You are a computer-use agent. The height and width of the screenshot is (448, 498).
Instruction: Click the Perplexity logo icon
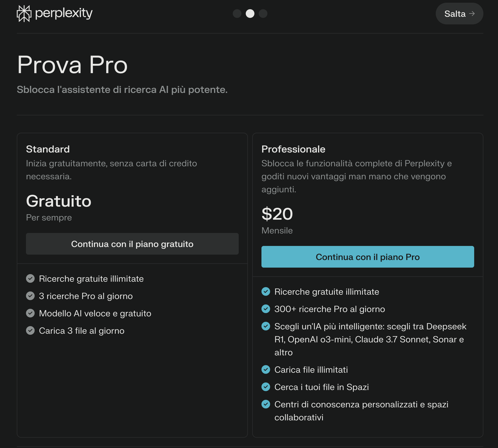coord(24,14)
